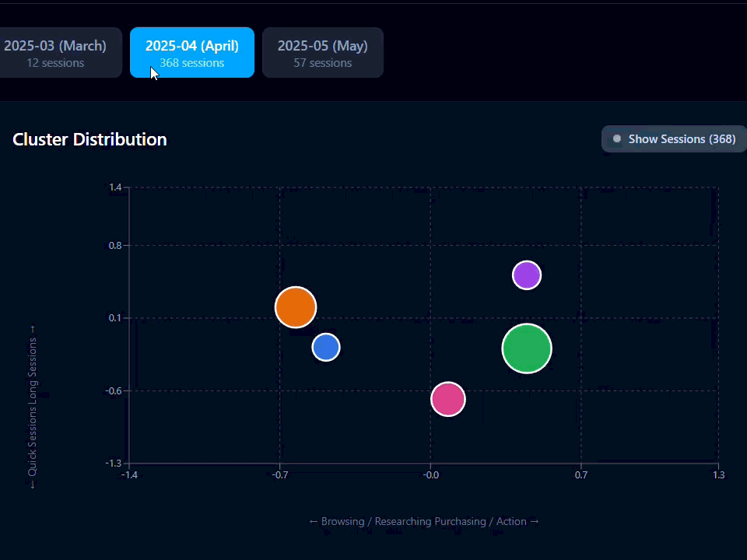Image resolution: width=747 pixels, height=560 pixels.
Task: Select the 2025-04 (April) tab
Action: 192,52
